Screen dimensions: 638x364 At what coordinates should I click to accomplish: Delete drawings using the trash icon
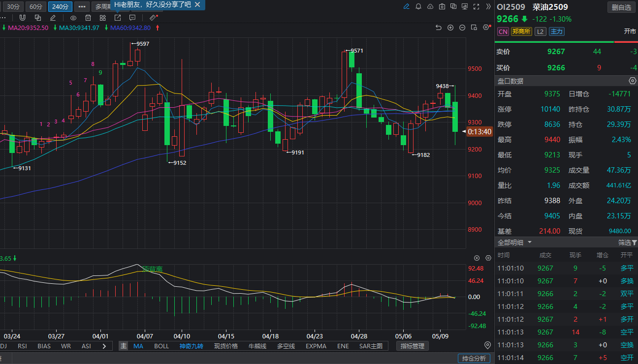click(x=88, y=18)
